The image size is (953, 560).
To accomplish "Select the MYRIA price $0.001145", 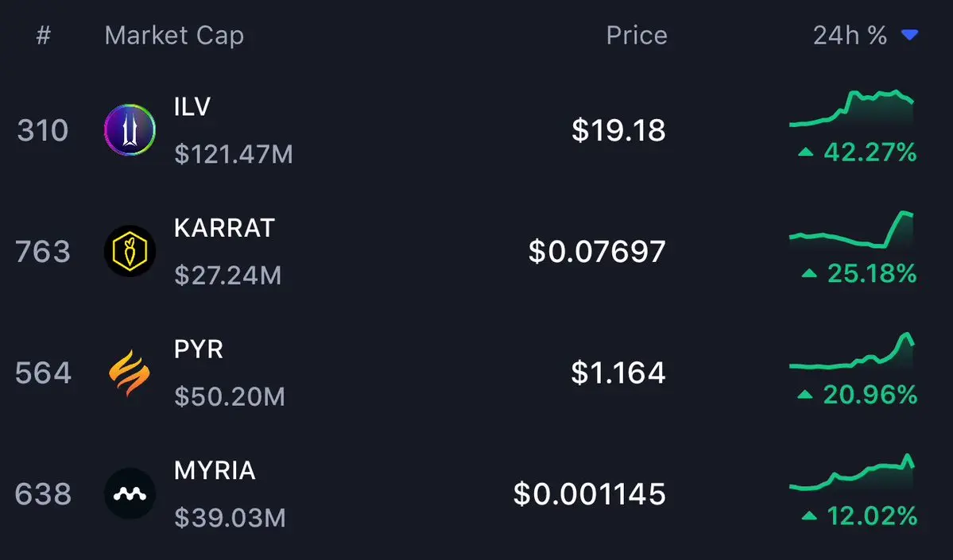I will [590, 494].
